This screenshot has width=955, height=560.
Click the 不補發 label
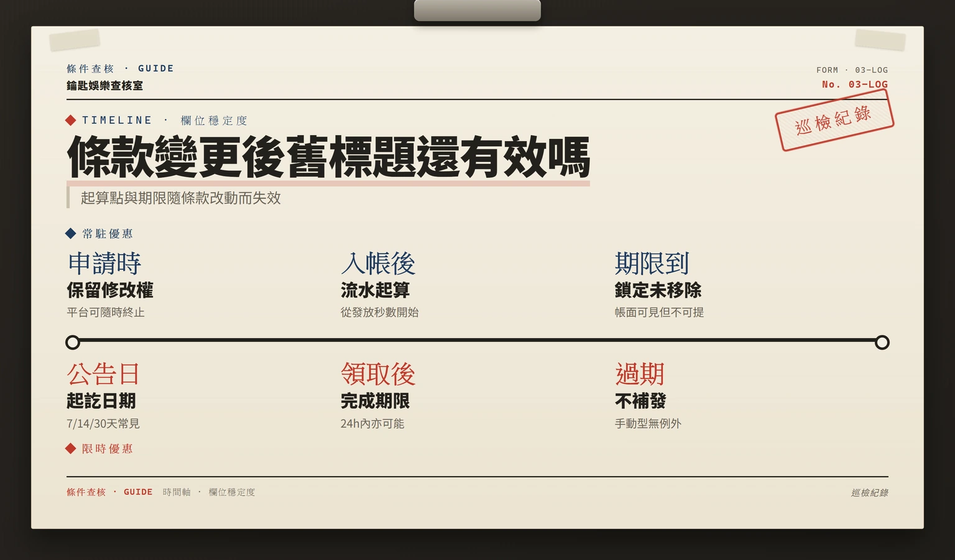[x=640, y=401]
